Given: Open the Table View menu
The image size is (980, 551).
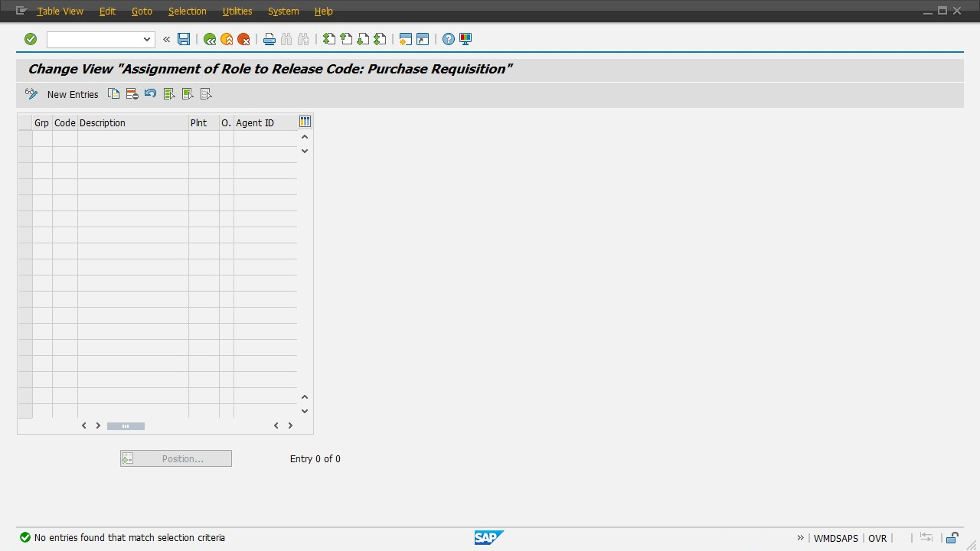Looking at the screenshot, I should (x=60, y=11).
